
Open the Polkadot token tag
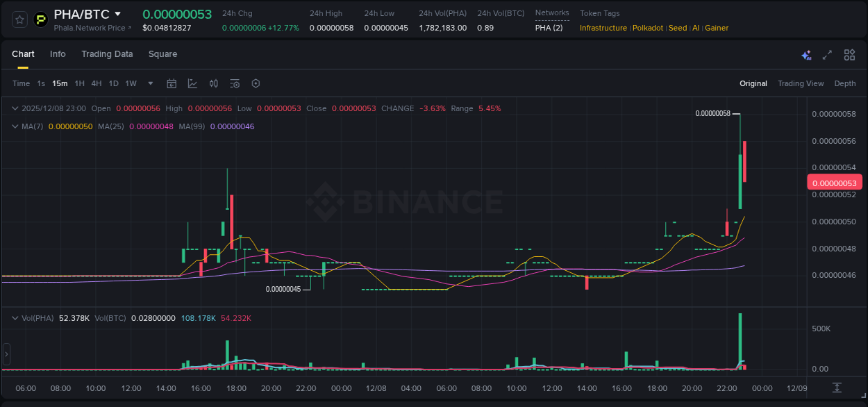tap(648, 28)
